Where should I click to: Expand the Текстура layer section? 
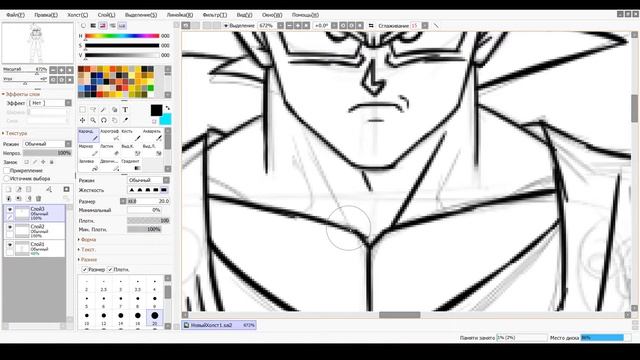tap(15, 133)
